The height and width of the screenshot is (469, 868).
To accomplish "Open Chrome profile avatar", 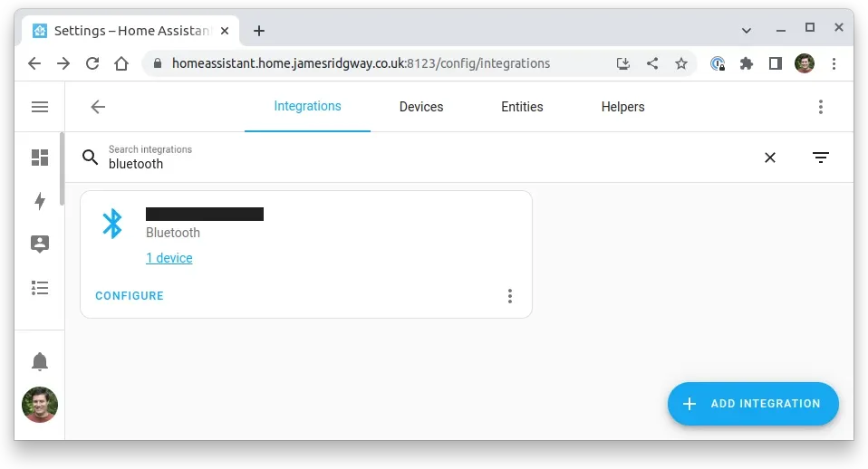I will 805,63.
